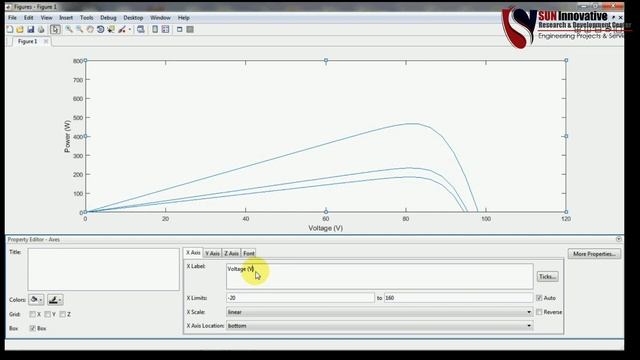Click the Show Plot Tools icon
This screenshot has width=640, height=360.
pyautogui.click(x=190, y=29)
